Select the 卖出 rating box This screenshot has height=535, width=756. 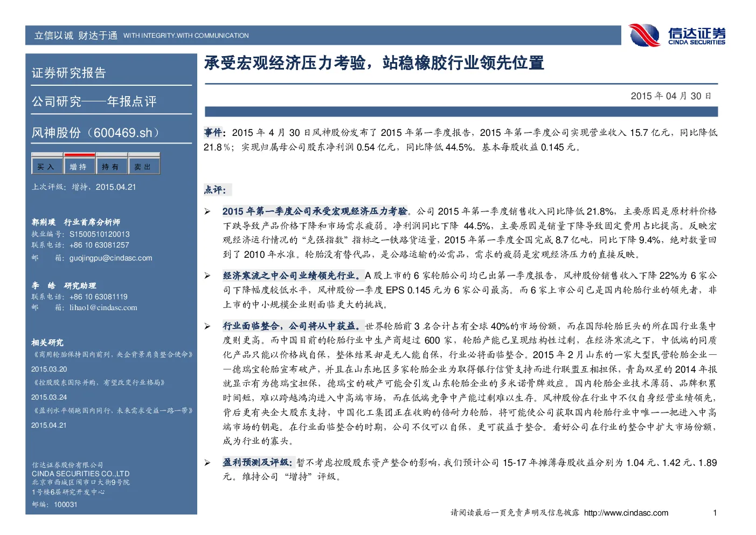click(144, 164)
